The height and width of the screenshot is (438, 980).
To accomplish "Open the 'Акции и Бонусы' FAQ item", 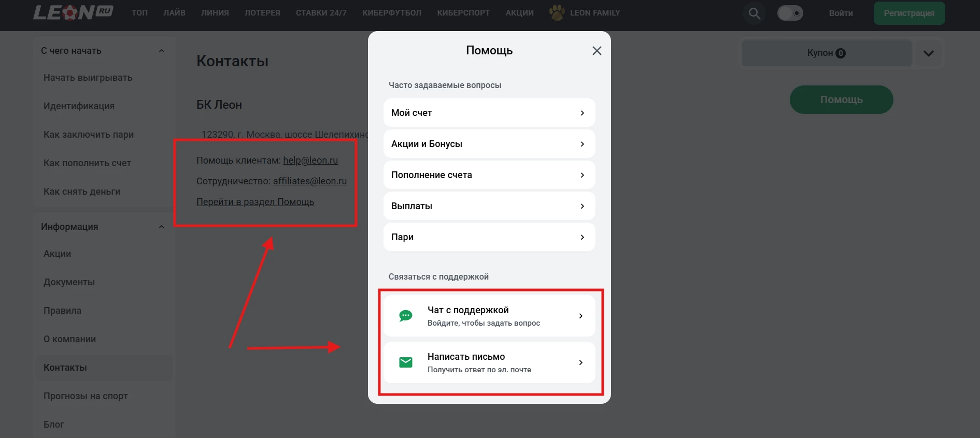I will [489, 144].
